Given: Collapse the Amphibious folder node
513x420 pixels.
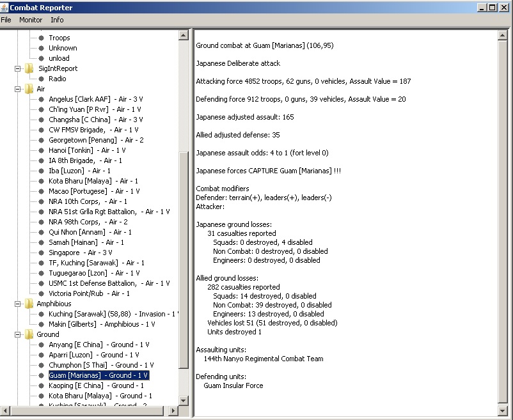Looking at the screenshot, I should pos(18,304).
